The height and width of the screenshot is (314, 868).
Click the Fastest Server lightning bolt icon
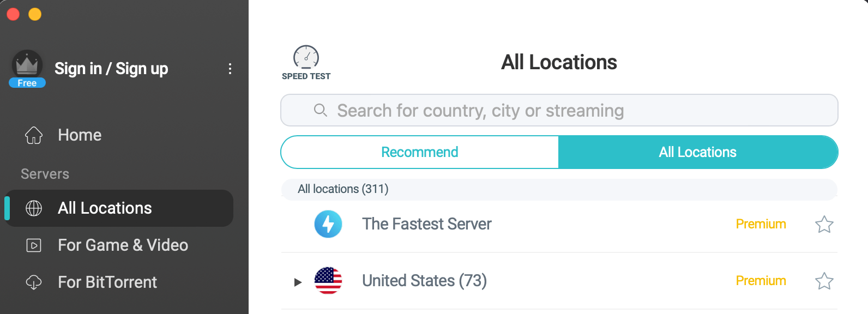point(328,224)
